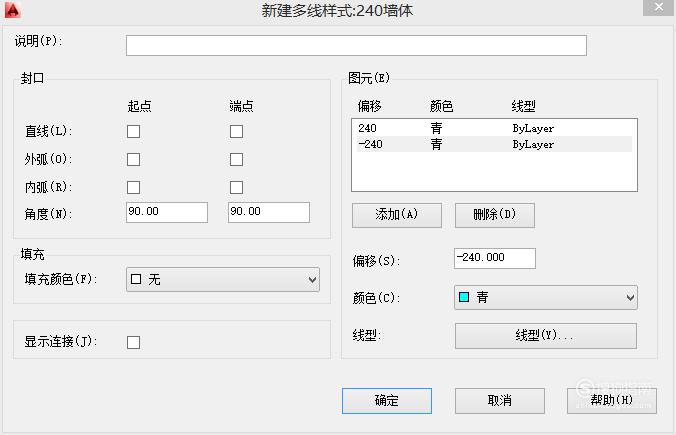Check 内弧(R) end-point checkbox
This screenshot has height=435, width=676.
click(x=236, y=187)
